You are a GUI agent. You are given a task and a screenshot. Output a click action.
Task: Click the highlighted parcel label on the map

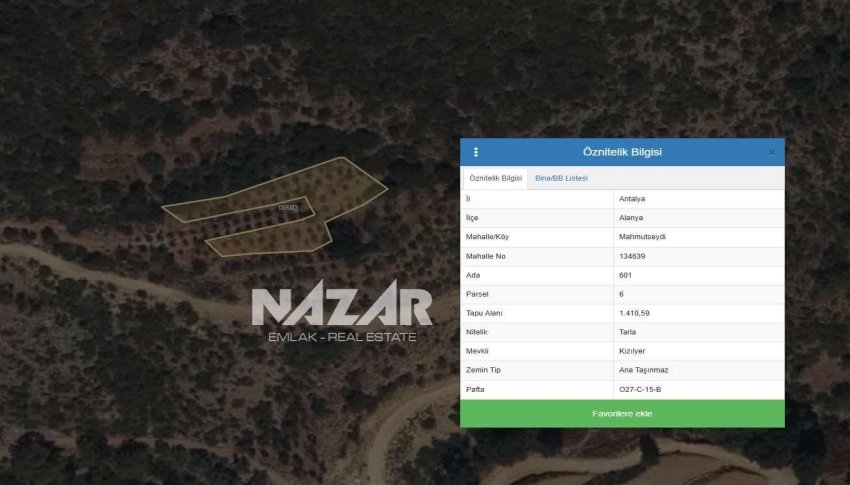click(288, 207)
